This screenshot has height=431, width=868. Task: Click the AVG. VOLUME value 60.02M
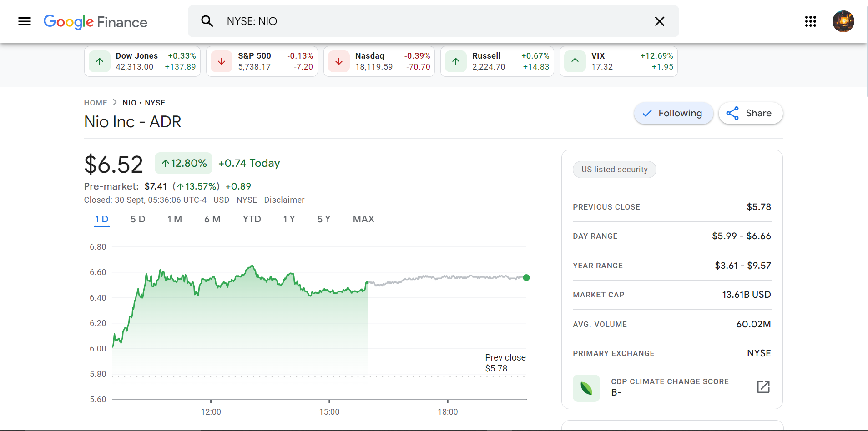754,324
